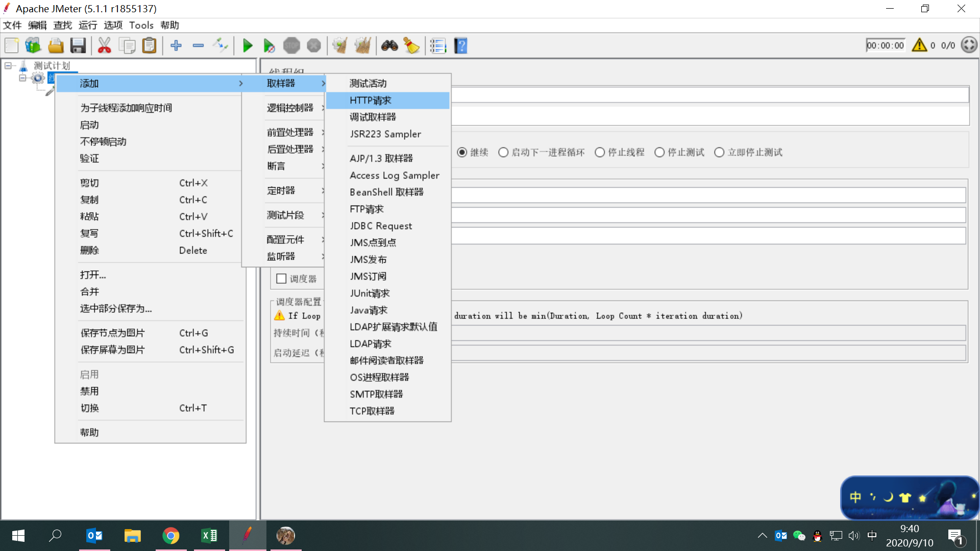Click the Save test plan icon
This screenshot has width=980, height=551.
tap(78, 46)
